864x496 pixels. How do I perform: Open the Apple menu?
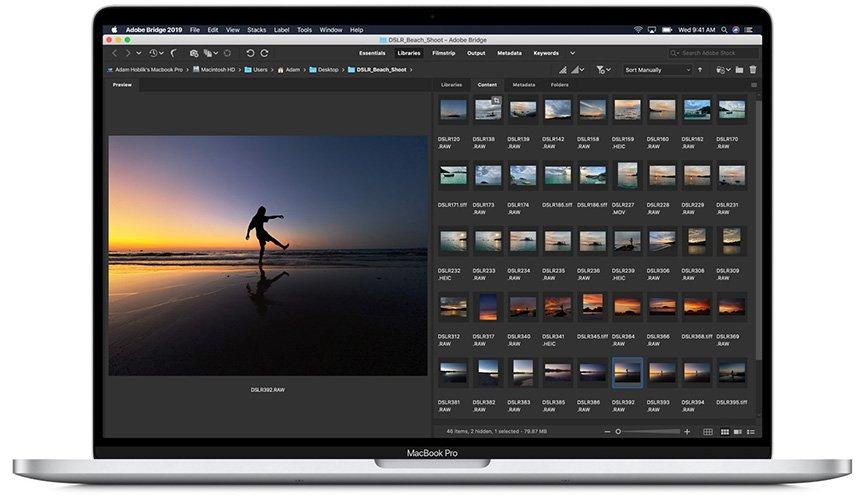click(x=115, y=30)
